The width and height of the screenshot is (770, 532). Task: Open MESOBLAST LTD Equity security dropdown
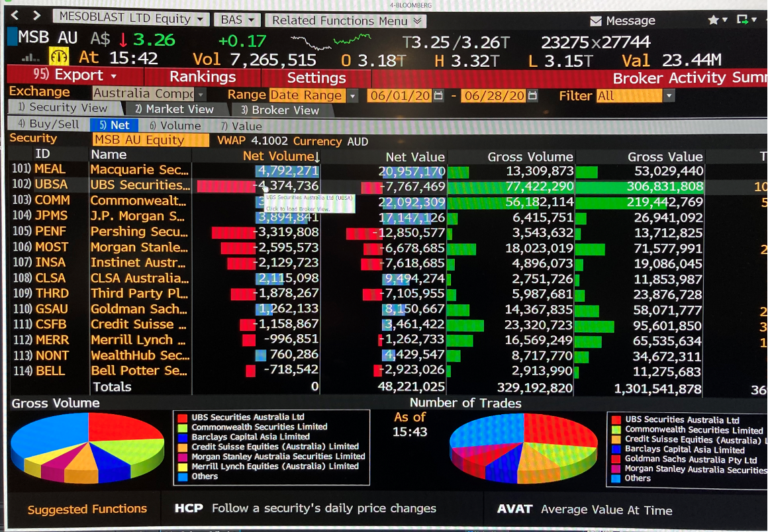click(x=130, y=18)
